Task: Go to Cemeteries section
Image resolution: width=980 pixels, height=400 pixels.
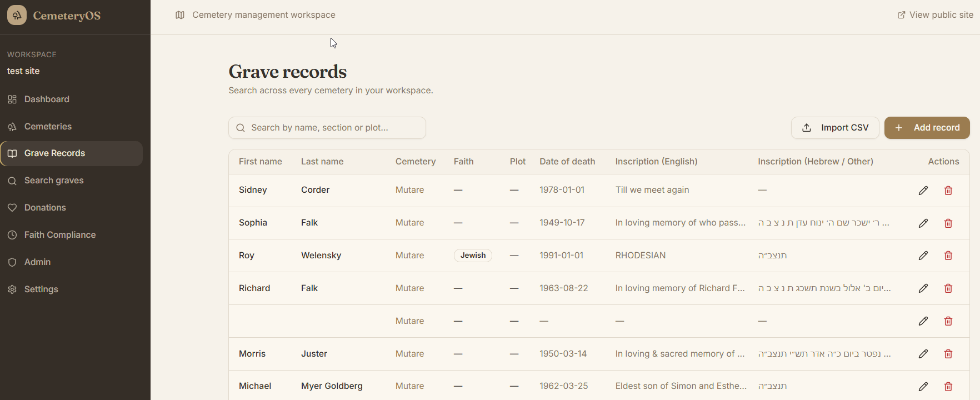Action: click(x=72, y=127)
